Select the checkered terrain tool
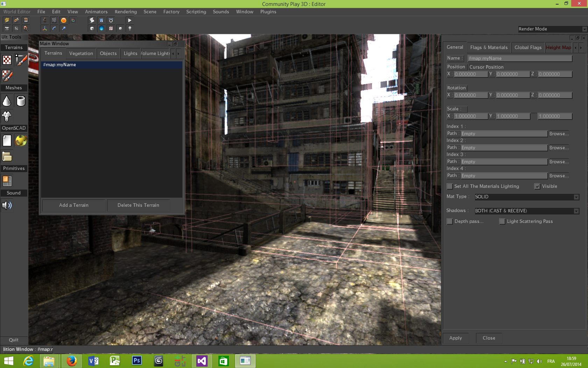 [7, 60]
